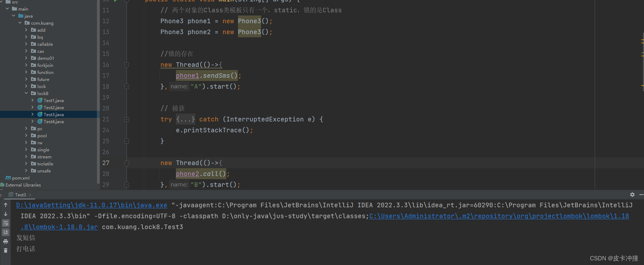Click phone1 variable on line 17
Screen dimensions: 644x265
click(x=188, y=76)
